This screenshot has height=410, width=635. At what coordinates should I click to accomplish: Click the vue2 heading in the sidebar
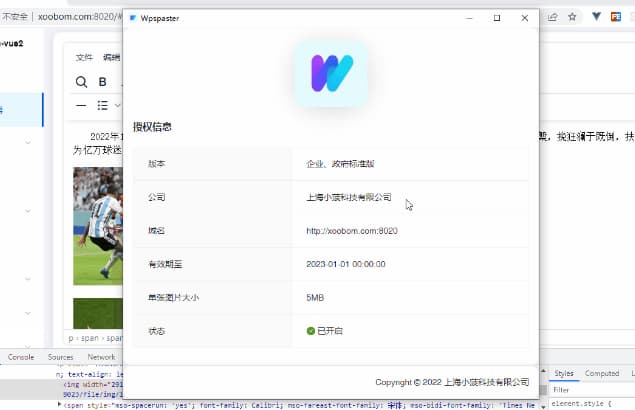point(12,43)
